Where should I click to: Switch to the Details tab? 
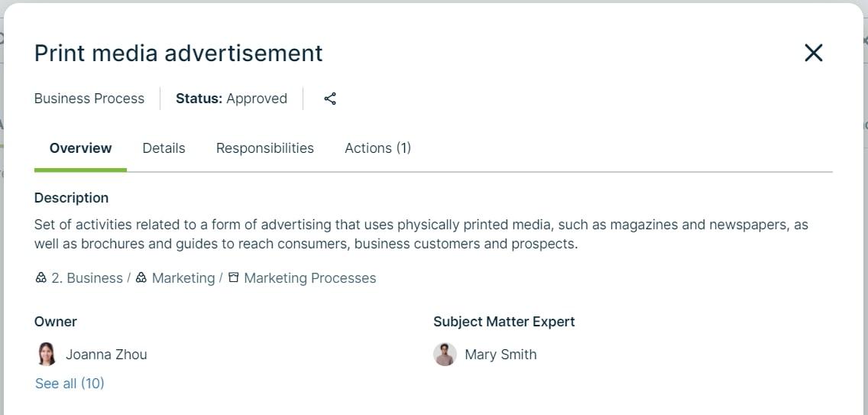tap(164, 148)
